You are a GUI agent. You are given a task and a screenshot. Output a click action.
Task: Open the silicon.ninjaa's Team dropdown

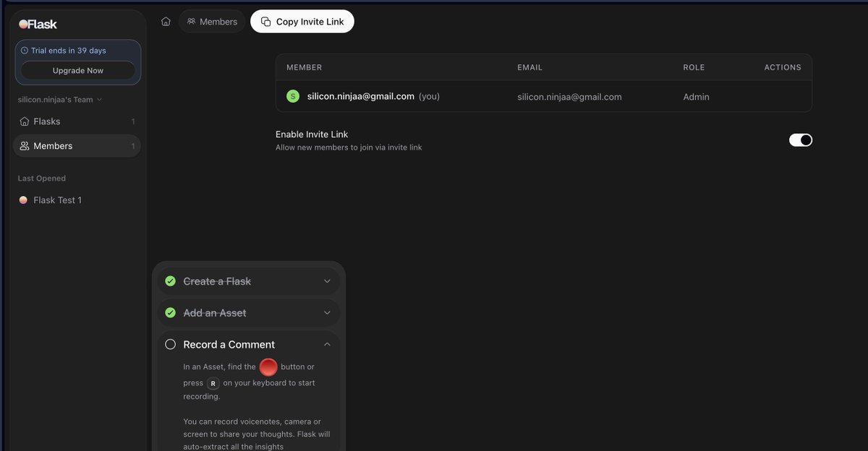click(x=60, y=100)
